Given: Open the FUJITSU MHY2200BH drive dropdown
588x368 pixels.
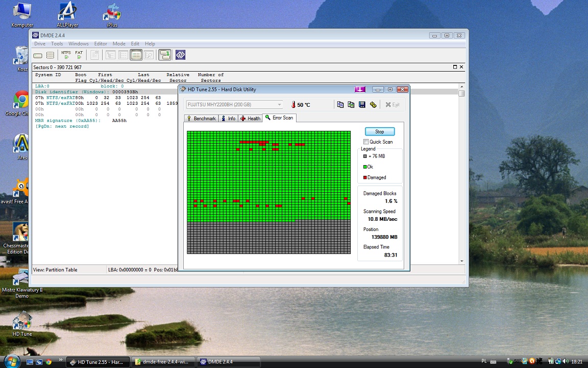Looking at the screenshot, I should [x=234, y=104].
